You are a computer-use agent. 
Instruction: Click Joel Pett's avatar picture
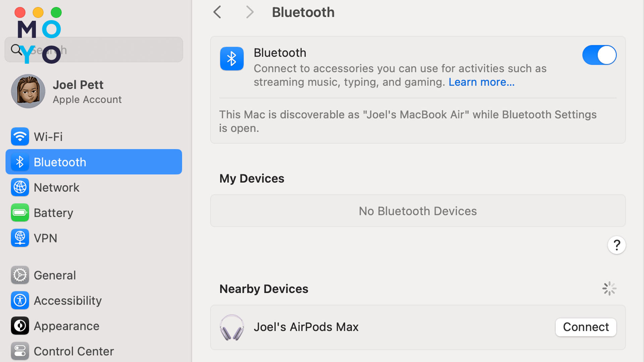click(x=28, y=91)
